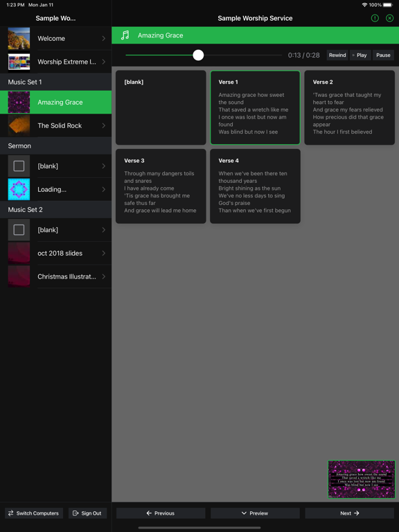Expand the Welcome item chevron
This screenshot has width=399, height=532.
tap(103, 38)
